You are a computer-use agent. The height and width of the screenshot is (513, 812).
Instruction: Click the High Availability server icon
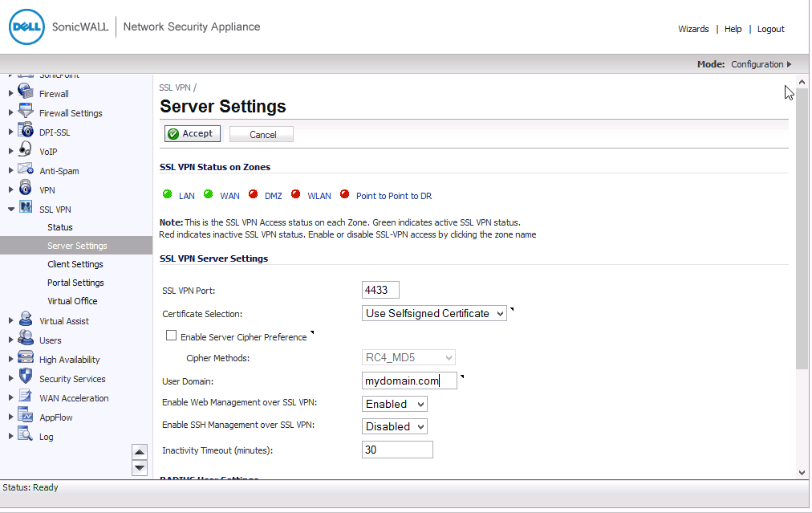26,357
